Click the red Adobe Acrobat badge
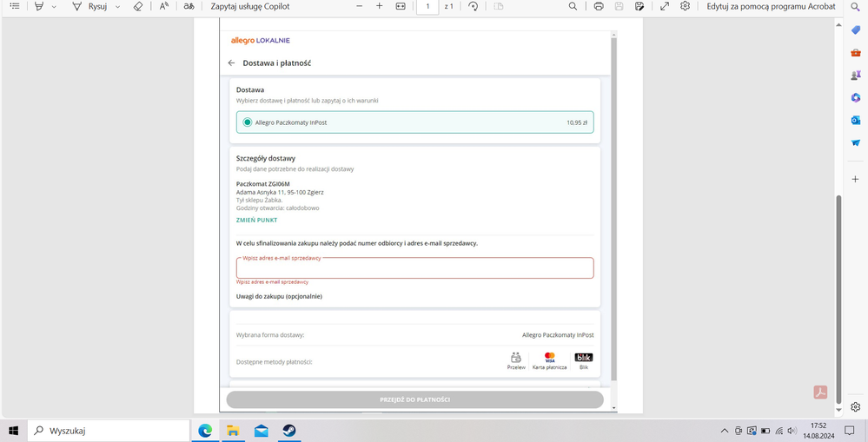868x442 pixels. pos(820,392)
